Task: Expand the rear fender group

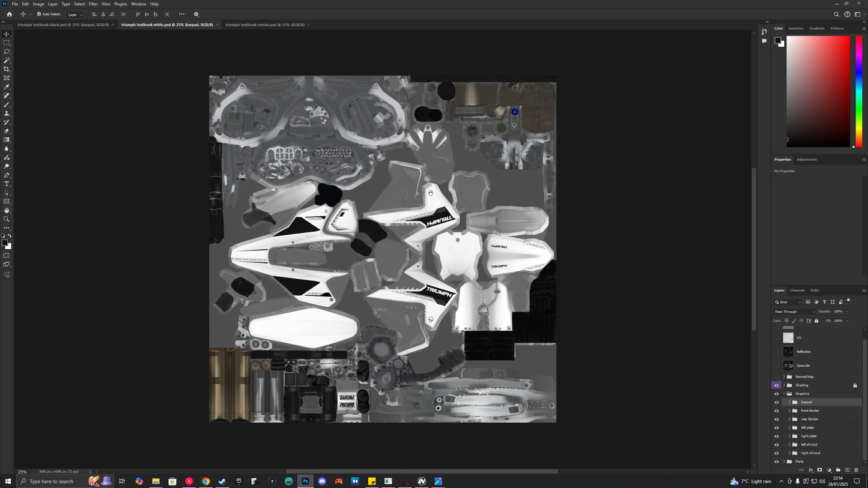Action: 789,419
